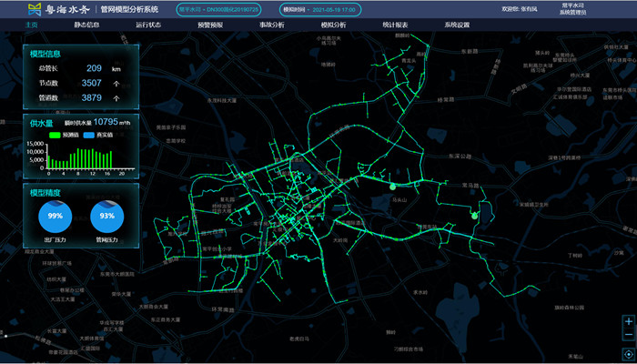This screenshot has width=637, height=364.
Task: Click the 99% 出厂压力 gauge circle
Action: coord(56,217)
